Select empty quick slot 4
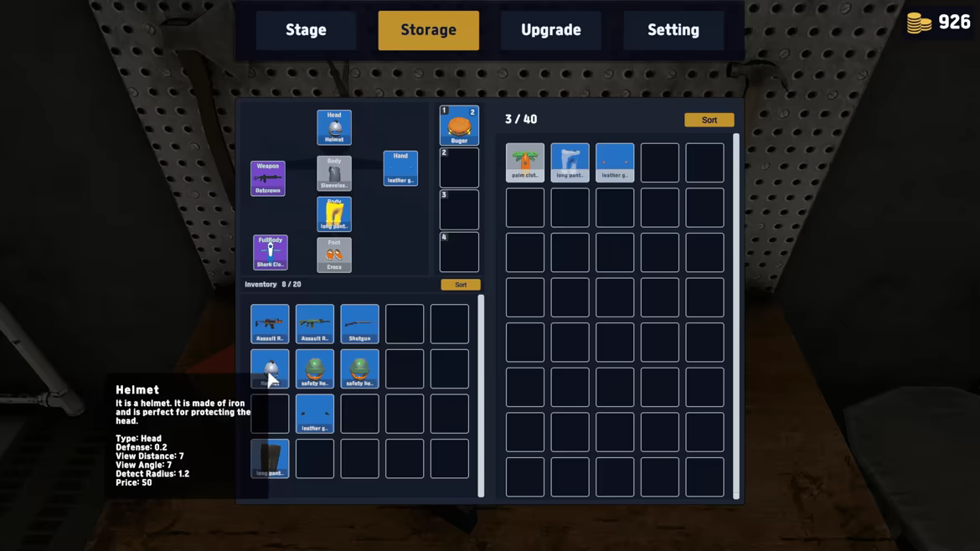 click(x=459, y=252)
